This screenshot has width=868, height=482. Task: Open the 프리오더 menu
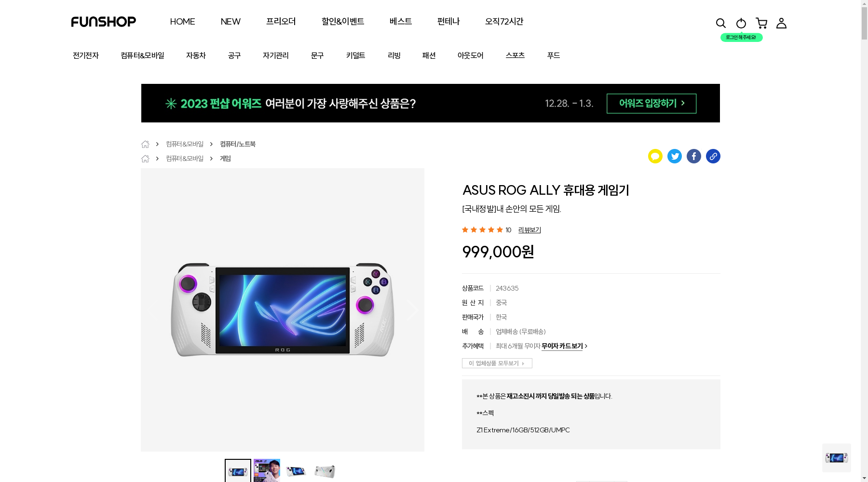tap(281, 21)
